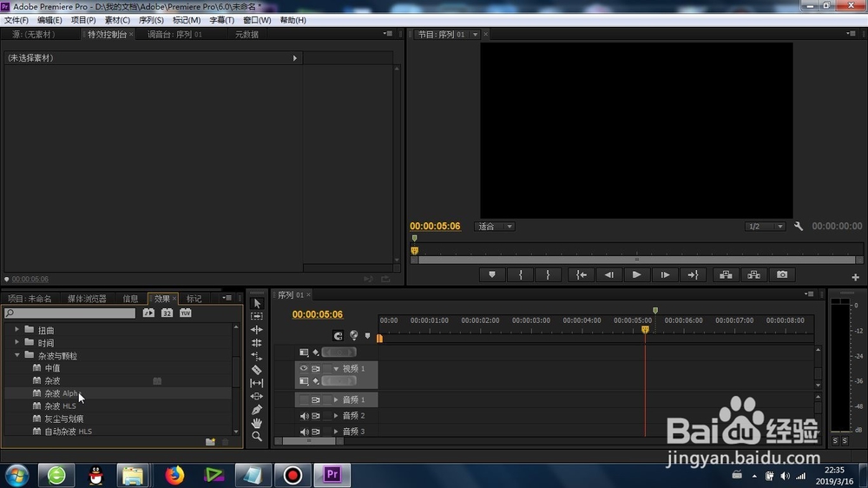Export frame with camera icon
Viewport: 868px width, 488px height.
[782, 274]
